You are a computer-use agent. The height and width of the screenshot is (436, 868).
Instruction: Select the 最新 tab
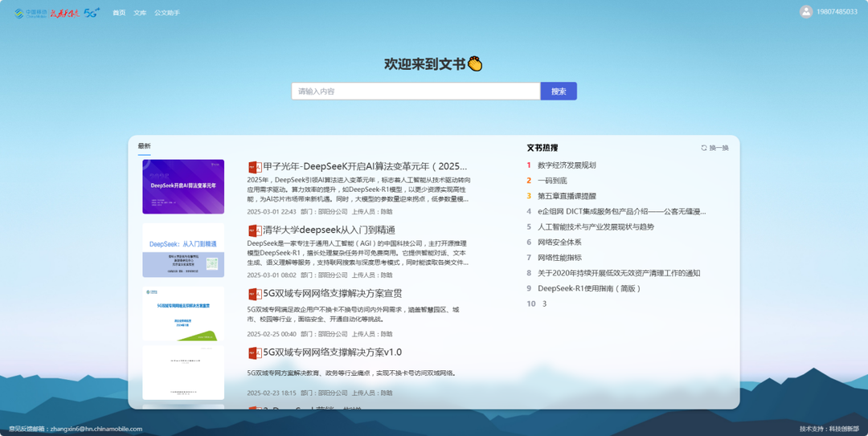click(145, 146)
